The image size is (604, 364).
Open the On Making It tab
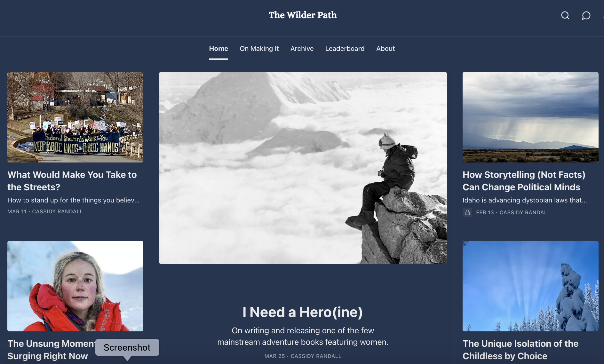click(x=259, y=49)
